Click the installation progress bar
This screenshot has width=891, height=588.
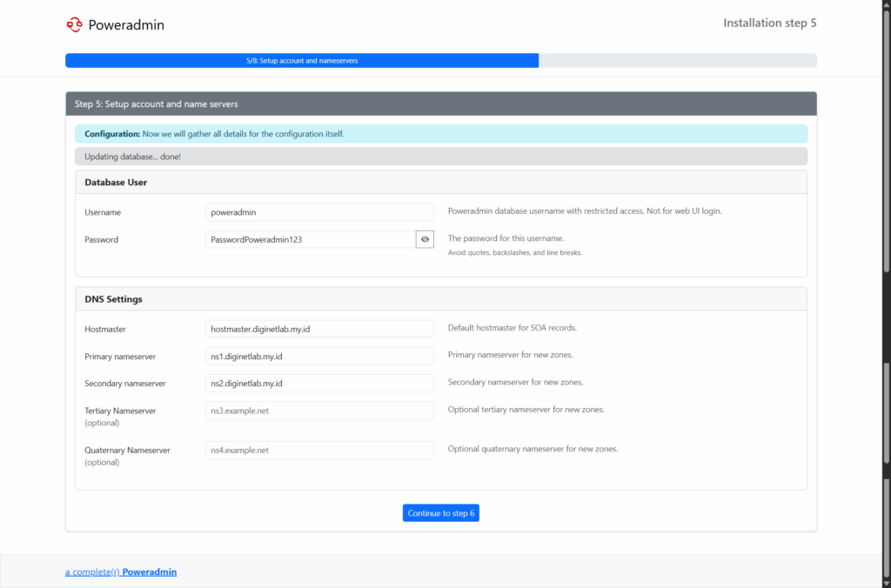pyautogui.click(x=441, y=60)
